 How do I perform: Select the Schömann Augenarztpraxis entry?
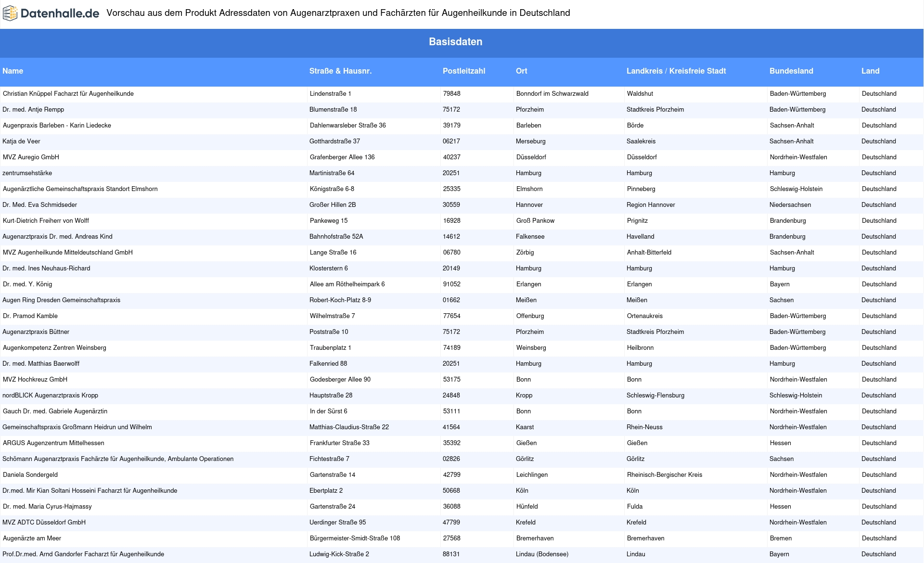click(x=118, y=459)
